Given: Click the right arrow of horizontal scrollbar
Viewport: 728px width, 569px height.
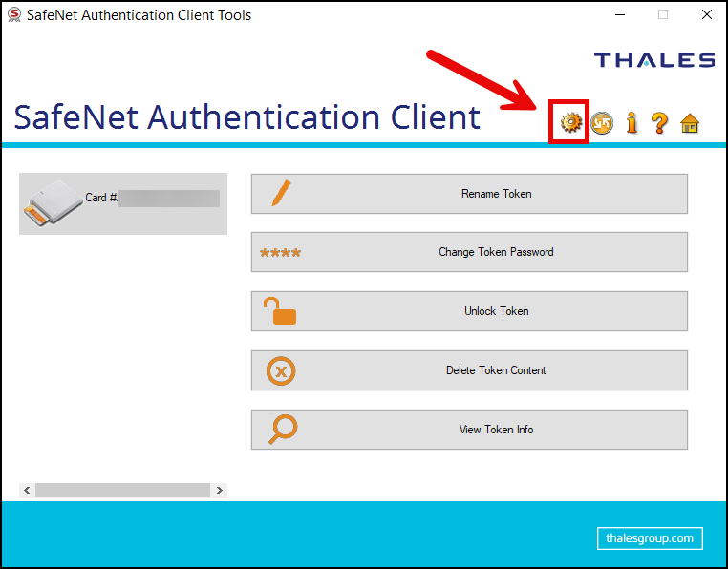Looking at the screenshot, I should click(220, 490).
